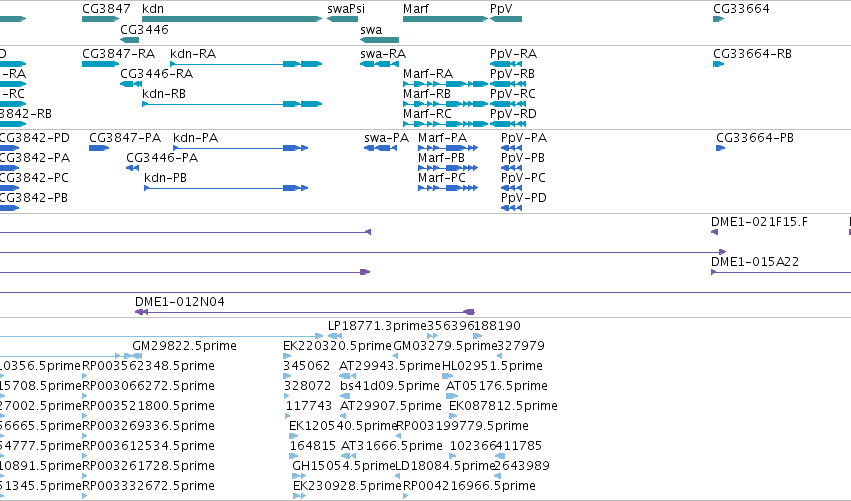Select the DME1-015A22 clone label
Viewport: 851px width, 501px height.
[755, 262]
